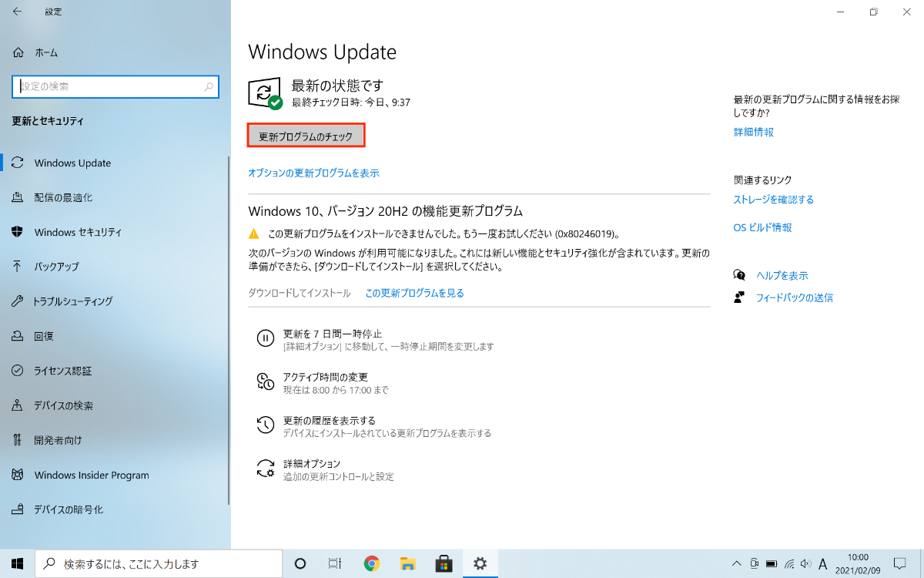
Task: Click the feedback person icon
Action: tap(739, 297)
